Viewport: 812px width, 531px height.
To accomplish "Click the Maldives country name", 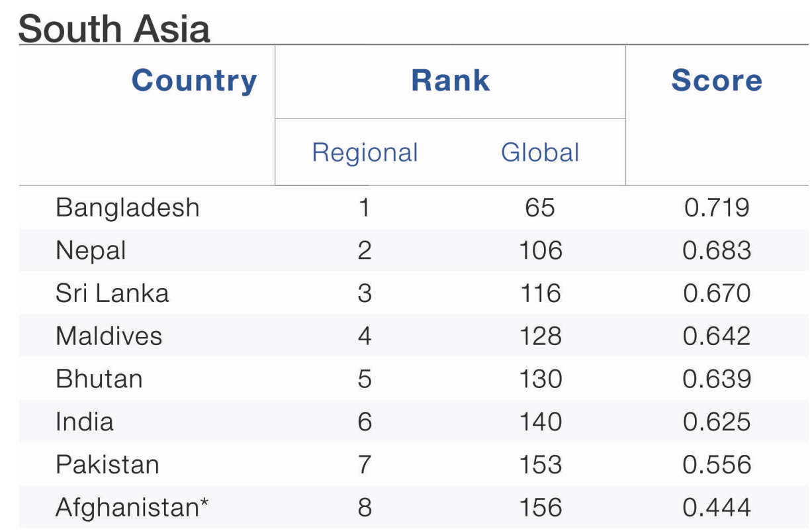I will [x=109, y=336].
